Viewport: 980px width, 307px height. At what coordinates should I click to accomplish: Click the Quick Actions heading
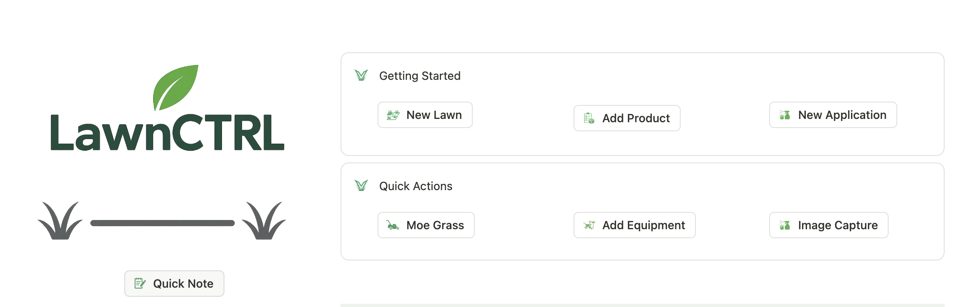pyautogui.click(x=415, y=186)
